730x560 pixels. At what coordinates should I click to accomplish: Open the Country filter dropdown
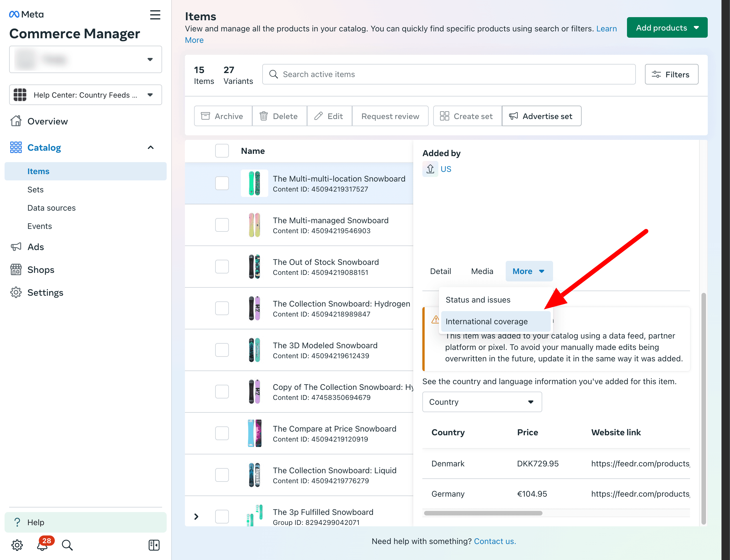coord(482,402)
